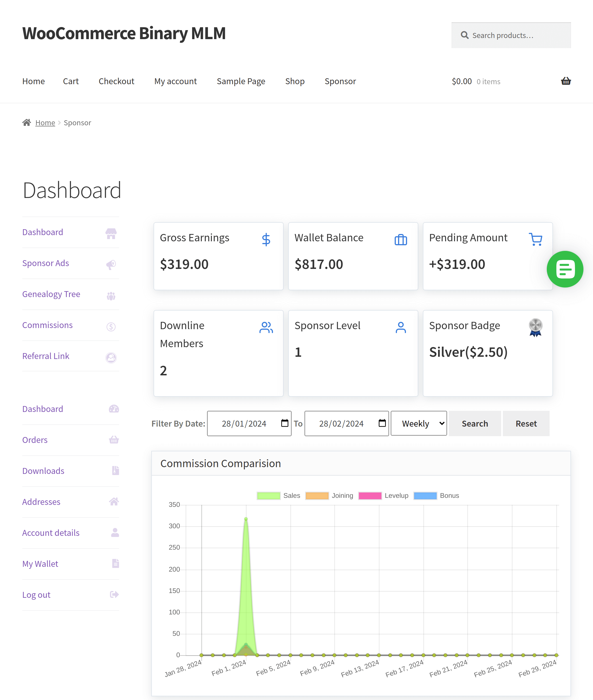Click the Search filter button

pos(475,423)
